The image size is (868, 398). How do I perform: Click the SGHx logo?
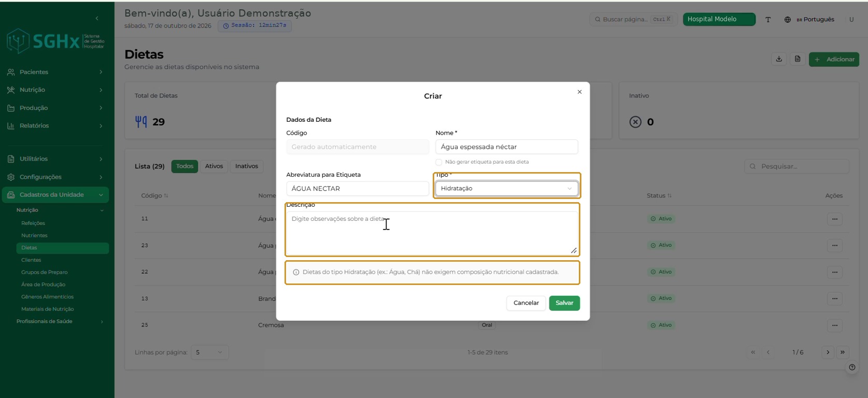55,41
